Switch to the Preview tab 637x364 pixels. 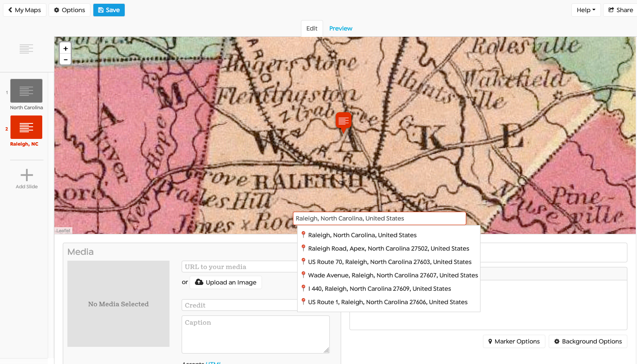coord(340,28)
